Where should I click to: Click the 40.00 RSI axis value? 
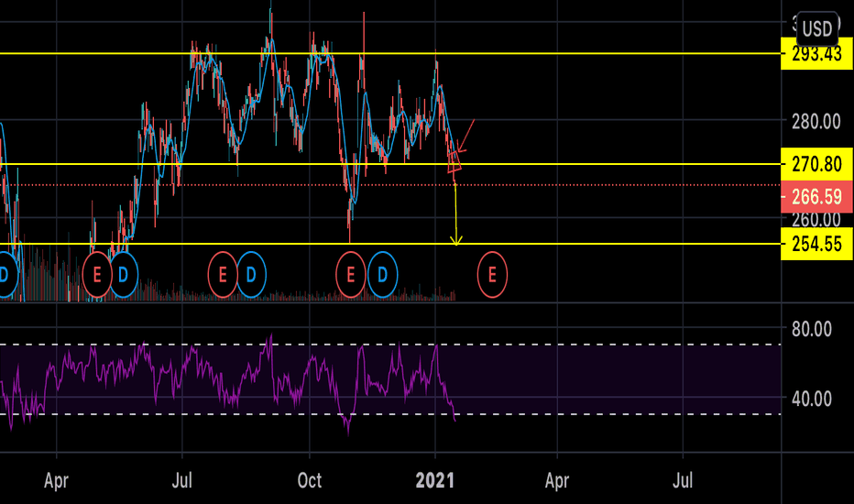click(812, 399)
